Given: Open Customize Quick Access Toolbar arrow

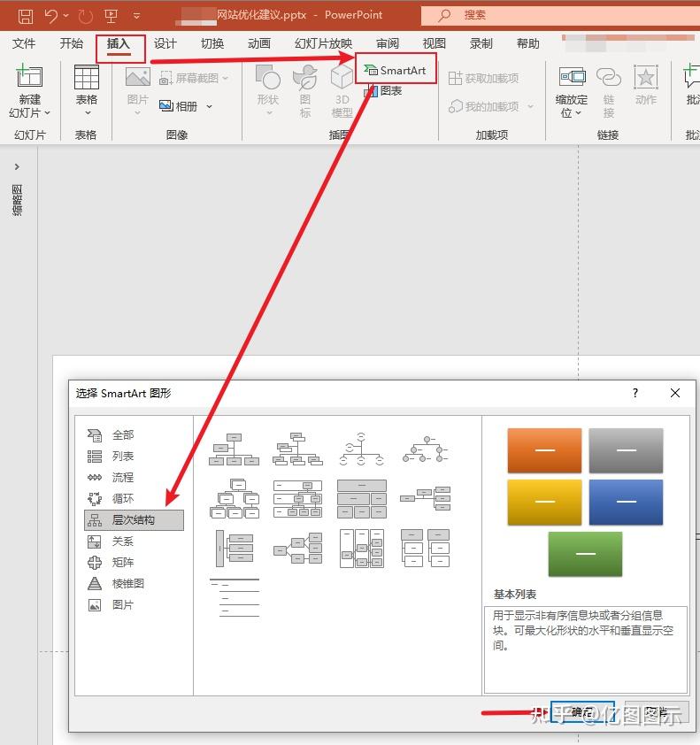Looking at the screenshot, I should point(137,16).
